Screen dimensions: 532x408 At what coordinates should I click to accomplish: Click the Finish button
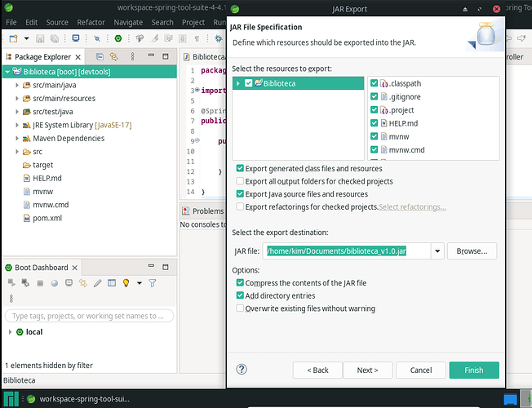pos(474,370)
